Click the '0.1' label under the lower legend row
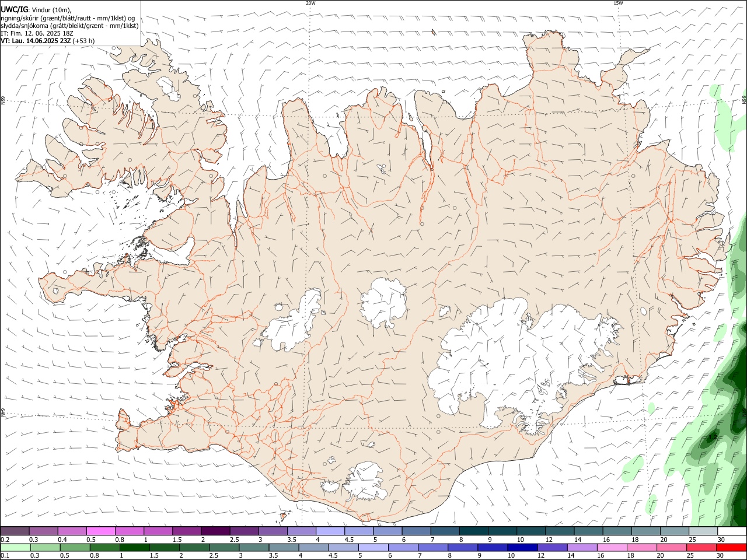 [5, 555]
